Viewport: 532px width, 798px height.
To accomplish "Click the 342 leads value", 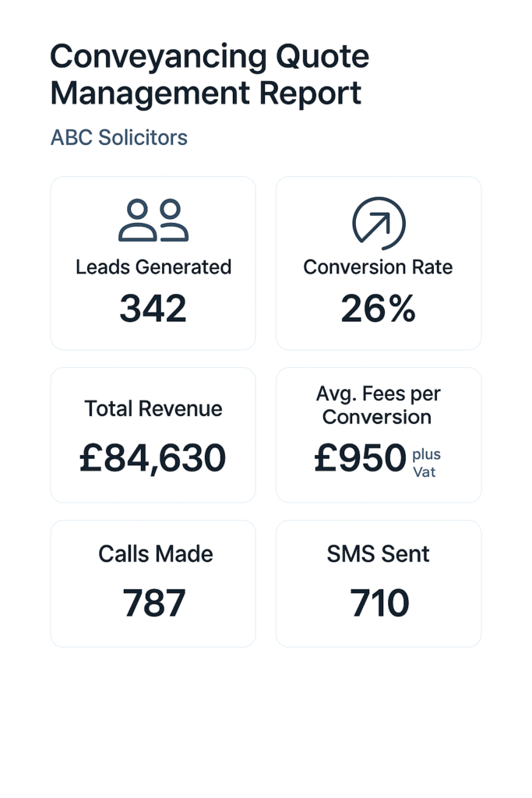I will pos(153,309).
